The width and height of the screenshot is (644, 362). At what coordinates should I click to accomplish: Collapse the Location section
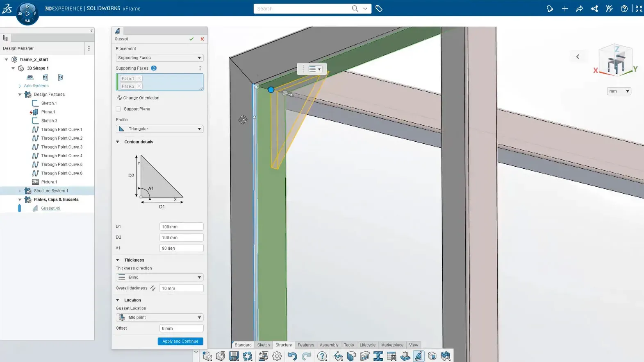click(118, 300)
